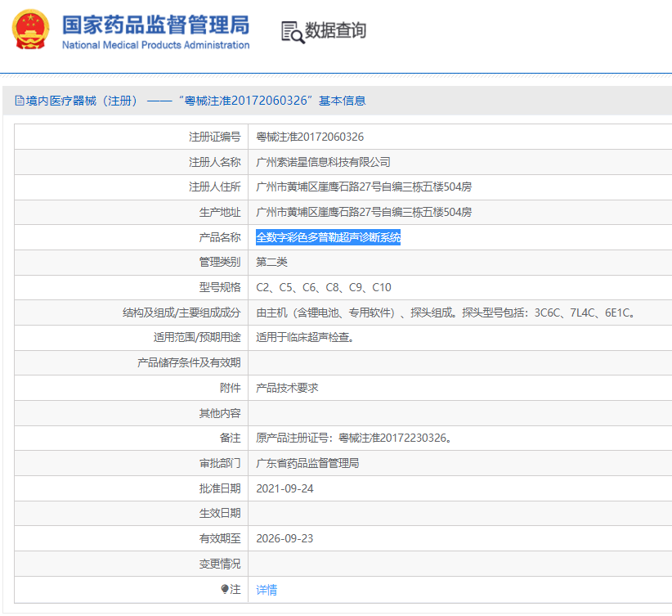Click the national emblem logo
672x616 pixels.
[x=30, y=29]
